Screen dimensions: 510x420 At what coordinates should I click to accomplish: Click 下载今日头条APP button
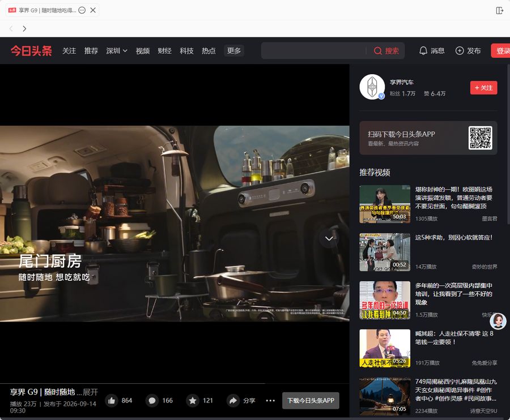[x=311, y=401]
